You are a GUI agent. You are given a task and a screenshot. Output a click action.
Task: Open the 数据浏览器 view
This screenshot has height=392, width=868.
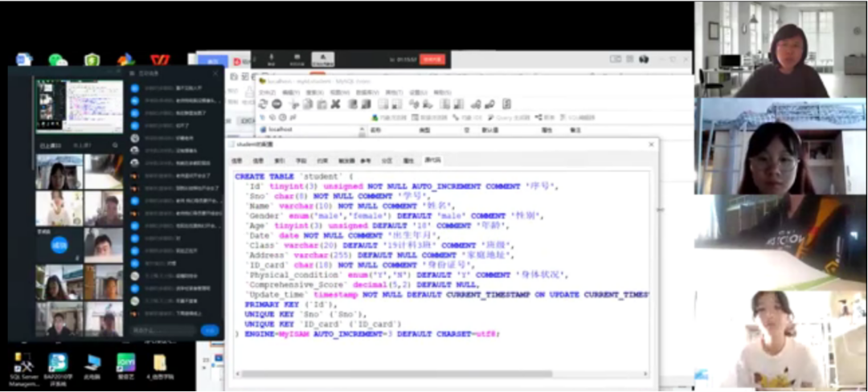click(x=429, y=118)
